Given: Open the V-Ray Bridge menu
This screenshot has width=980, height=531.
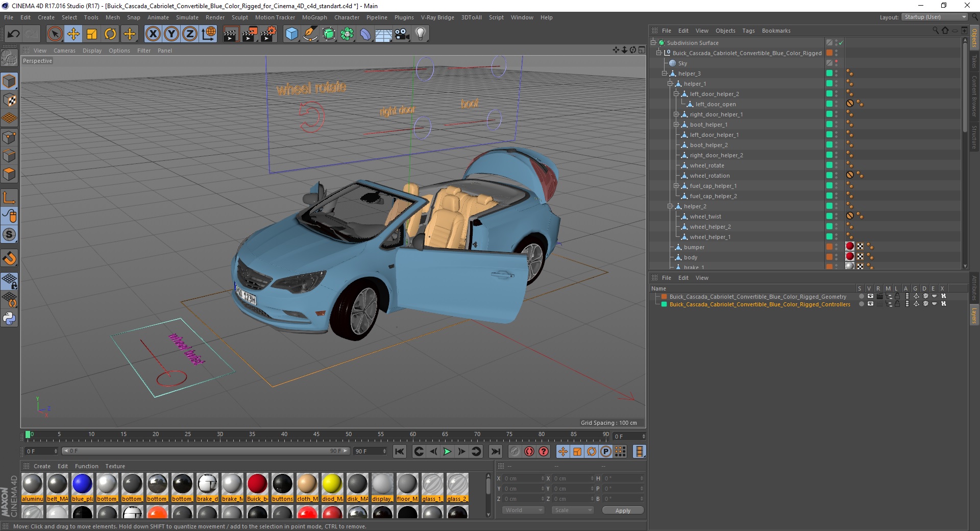Looking at the screenshot, I should point(437,17).
